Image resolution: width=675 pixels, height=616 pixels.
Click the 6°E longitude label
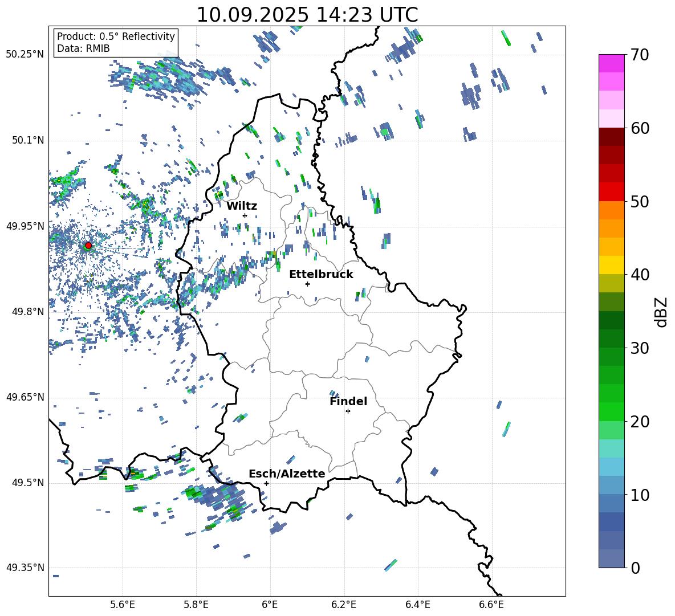[270, 605]
